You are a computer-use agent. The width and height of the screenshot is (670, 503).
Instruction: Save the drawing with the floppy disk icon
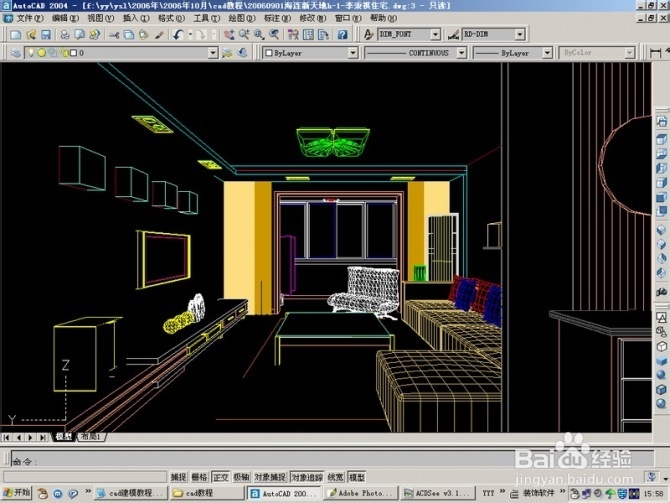[46, 35]
